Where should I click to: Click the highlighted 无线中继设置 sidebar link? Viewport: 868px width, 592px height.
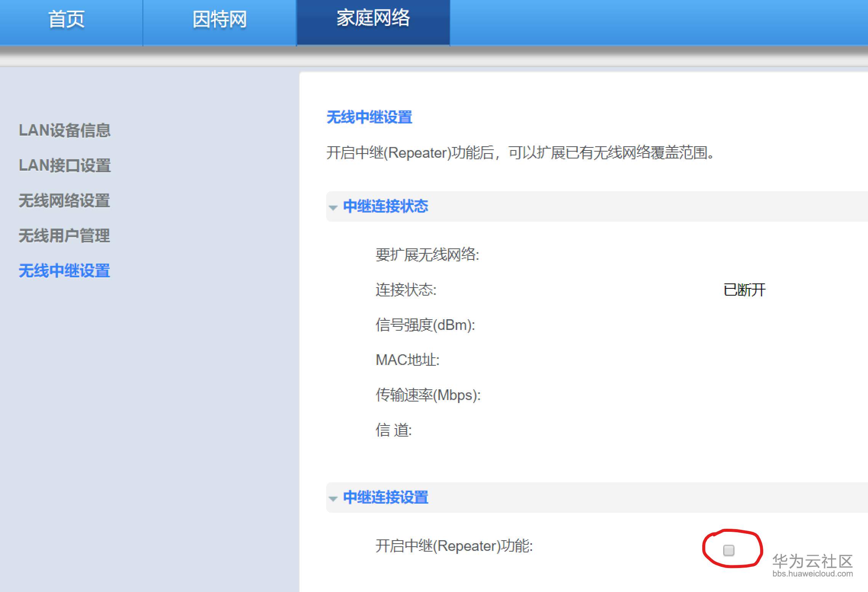pos(64,271)
